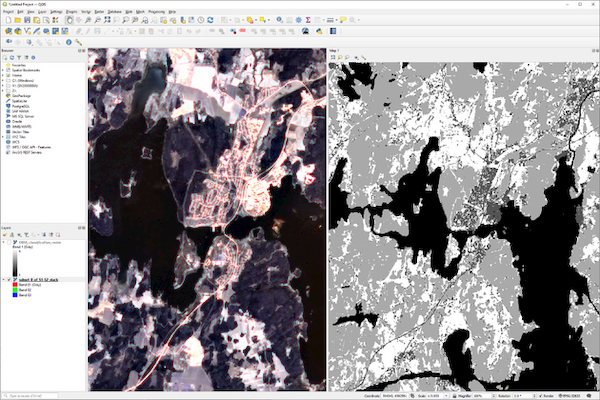Select Oracle in Browser panel
Screen dimensions: 600x400
click(17, 121)
